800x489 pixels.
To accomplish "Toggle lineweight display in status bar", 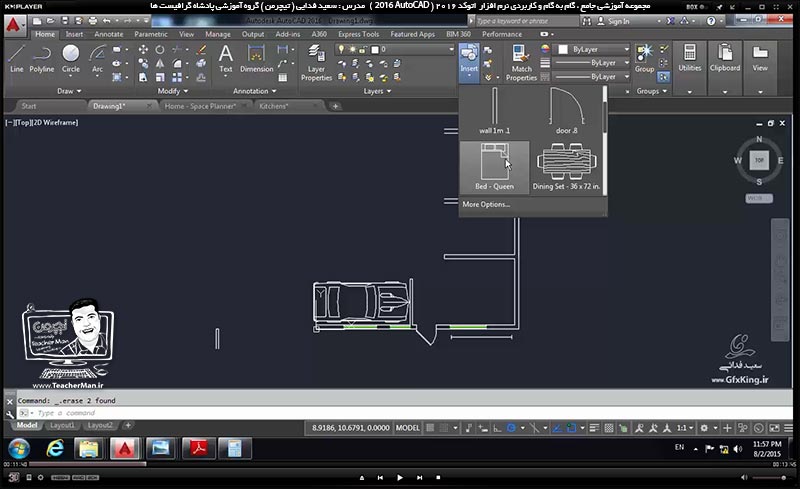I will [594, 428].
